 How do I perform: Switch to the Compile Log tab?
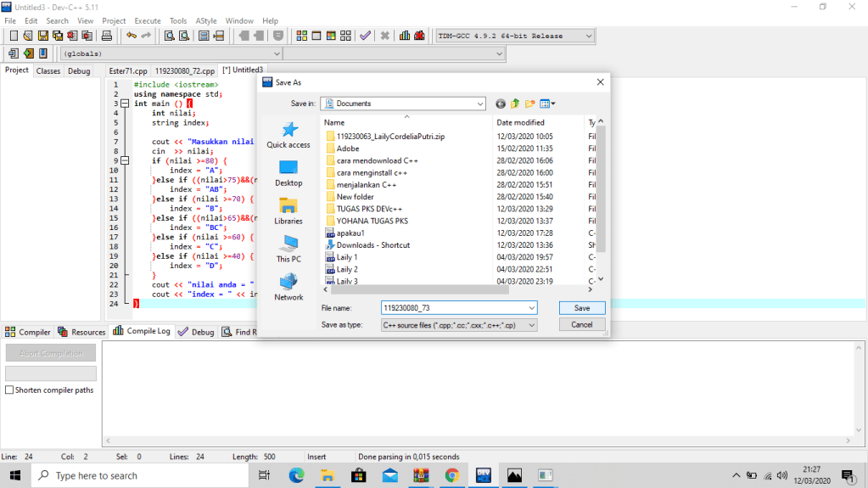click(143, 332)
